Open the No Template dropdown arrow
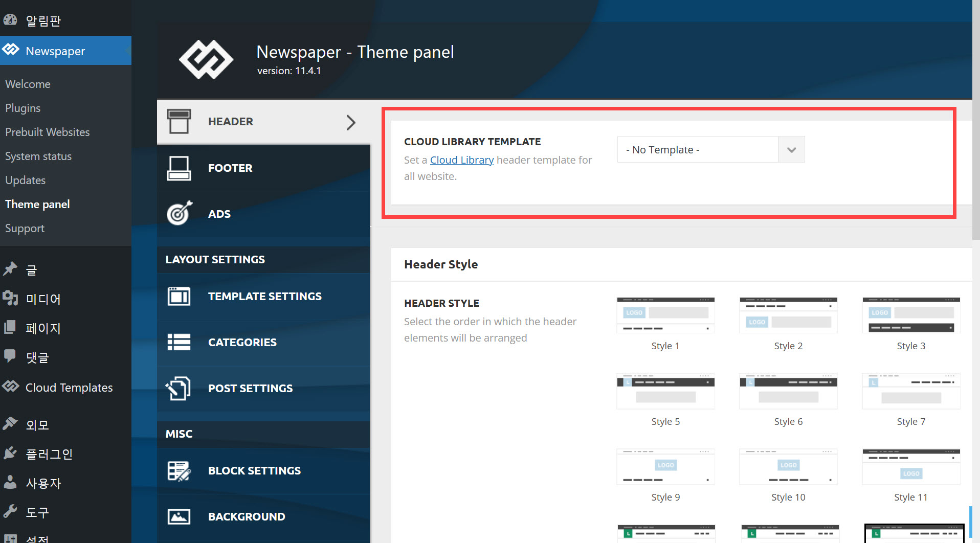The image size is (980, 543). (791, 150)
